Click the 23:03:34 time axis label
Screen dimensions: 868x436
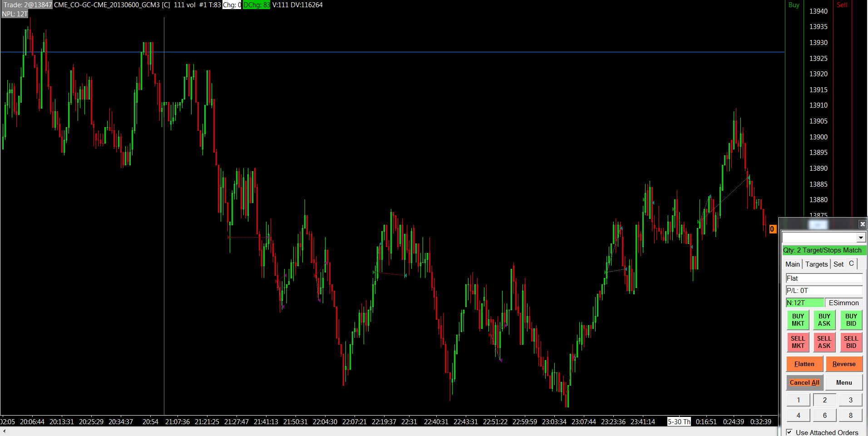554,421
